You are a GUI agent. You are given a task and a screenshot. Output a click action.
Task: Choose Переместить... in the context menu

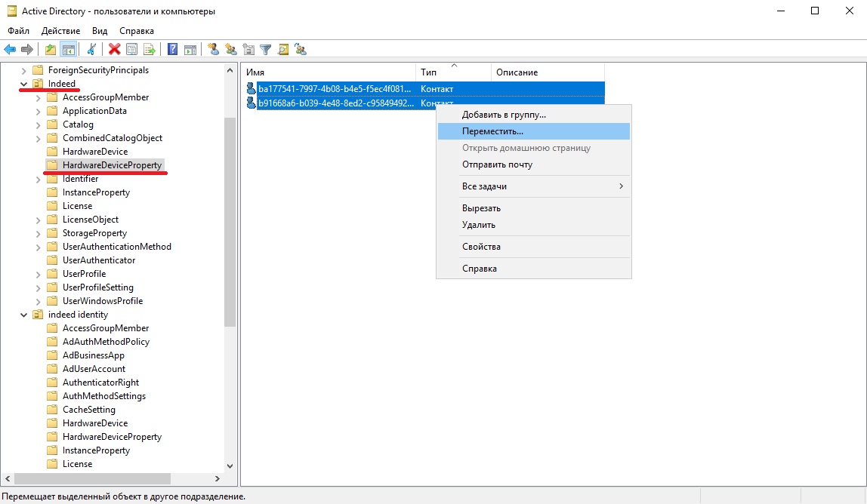pos(492,131)
